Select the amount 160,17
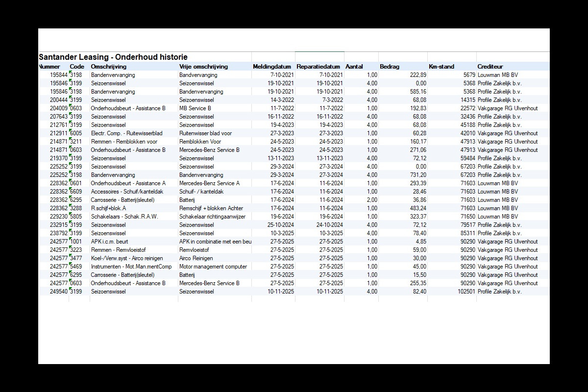Viewport: 588px width, 392px height. pyautogui.click(x=418, y=142)
